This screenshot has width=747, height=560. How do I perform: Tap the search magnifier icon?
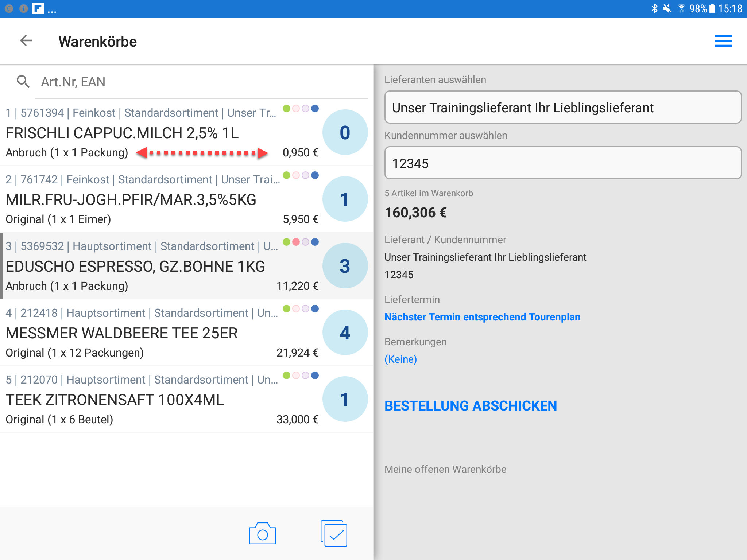point(23,82)
